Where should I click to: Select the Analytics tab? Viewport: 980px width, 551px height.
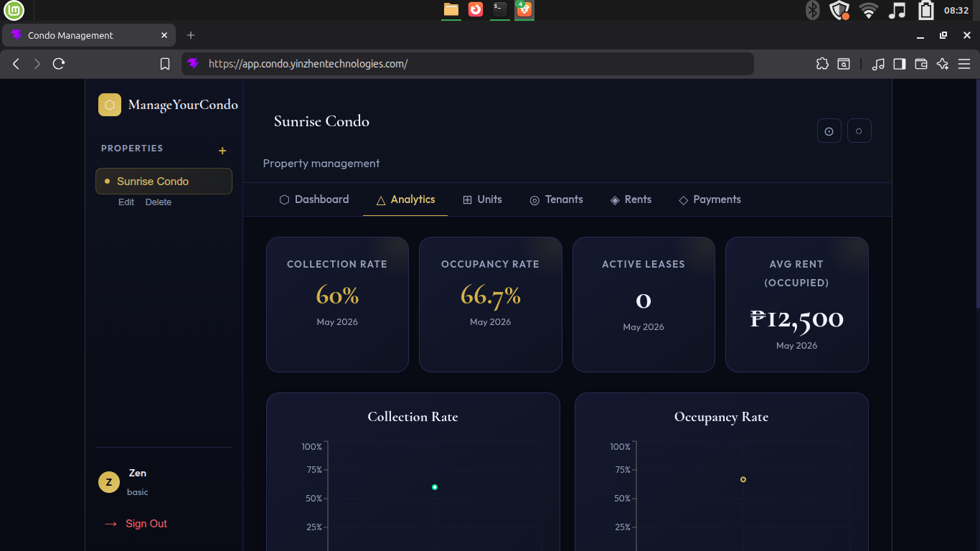(x=405, y=199)
